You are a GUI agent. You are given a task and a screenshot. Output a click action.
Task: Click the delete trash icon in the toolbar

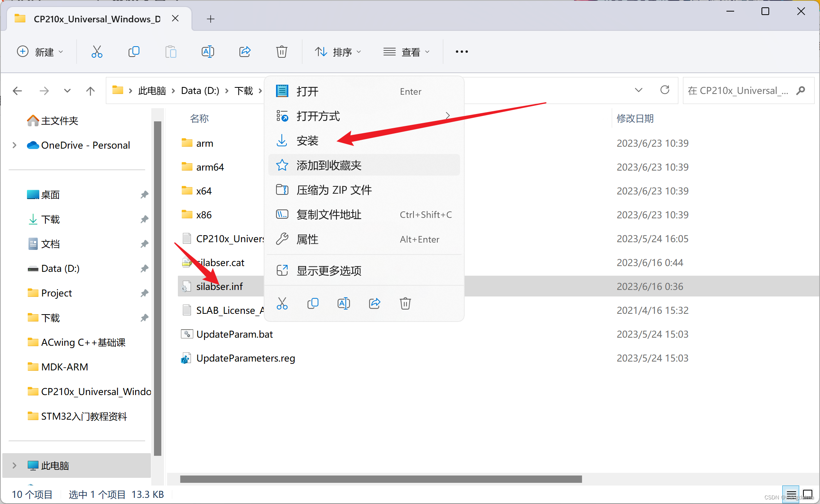281,52
